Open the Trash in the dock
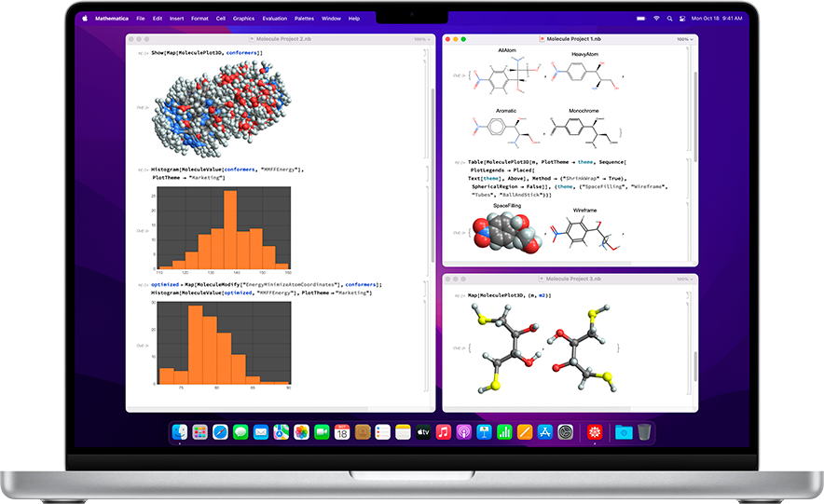This screenshot has width=824, height=504. pyautogui.click(x=644, y=432)
